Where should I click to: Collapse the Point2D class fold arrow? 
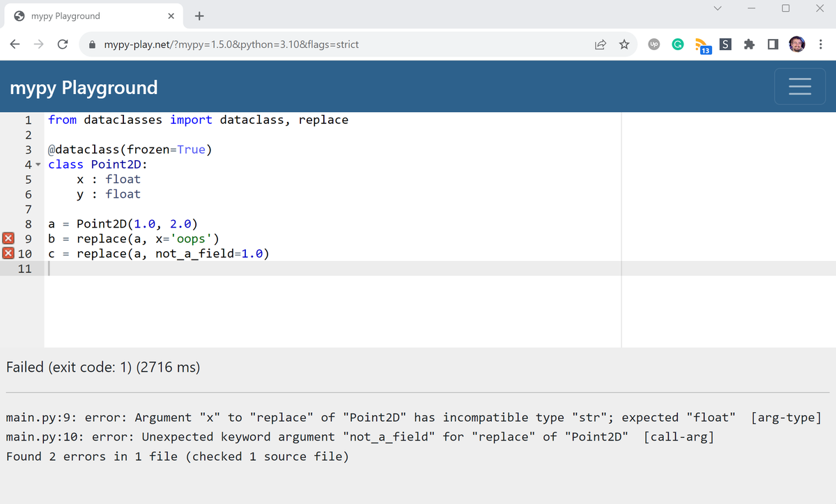[38, 165]
